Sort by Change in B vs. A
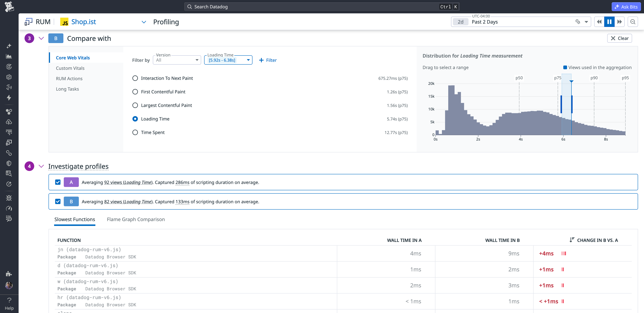Screen dimensions: 644x313 pos(594,240)
